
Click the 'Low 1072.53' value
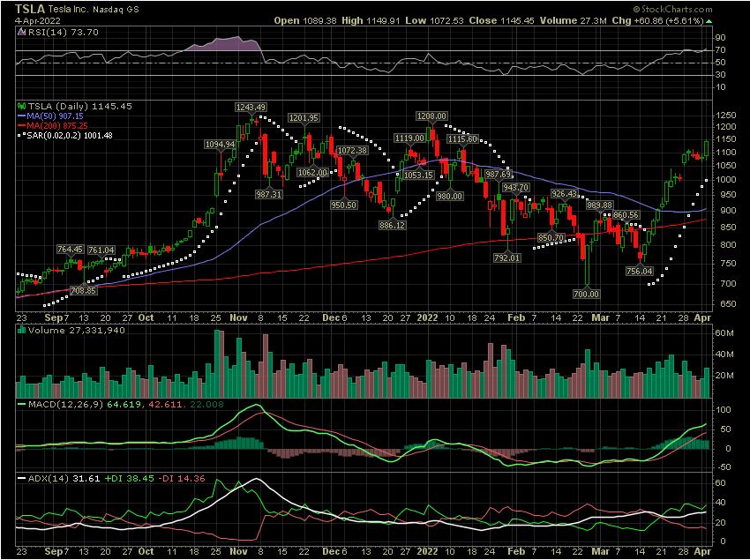[x=435, y=21]
